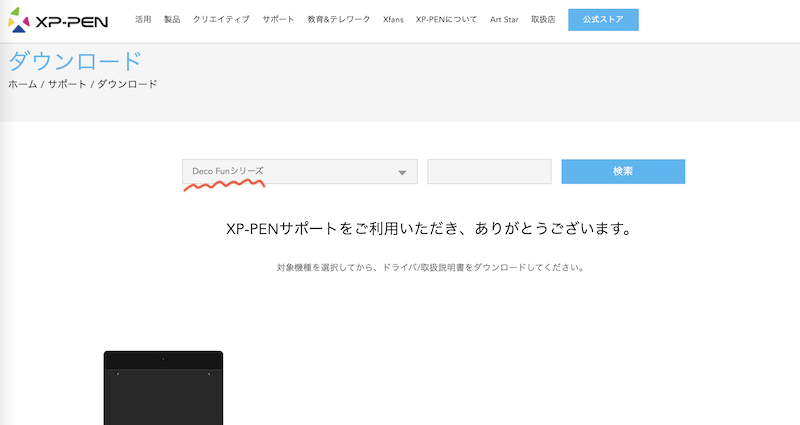Select クリエイティブ in the top navigation
The image size is (800, 425).
[221, 20]
